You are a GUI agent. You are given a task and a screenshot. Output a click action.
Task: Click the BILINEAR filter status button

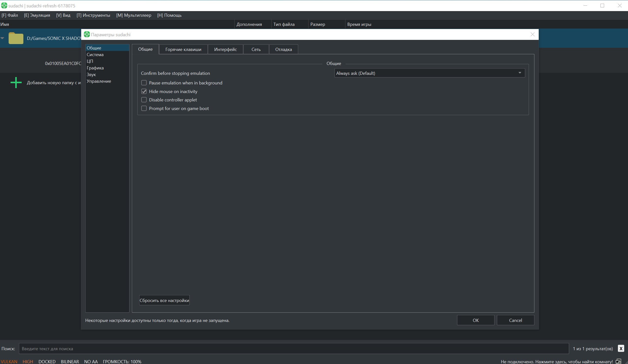pyautogui.click(x=70, y=362)
